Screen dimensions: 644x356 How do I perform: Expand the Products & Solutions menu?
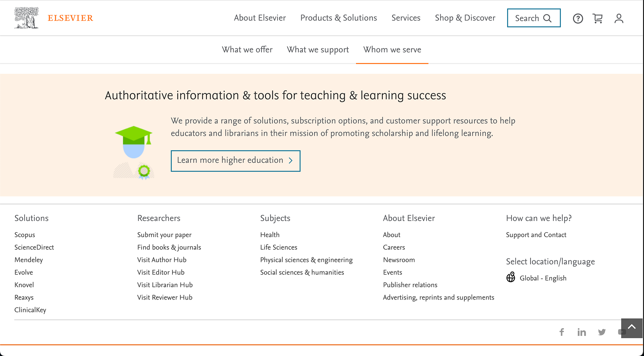pyautogui.click(x=338, y=18)
